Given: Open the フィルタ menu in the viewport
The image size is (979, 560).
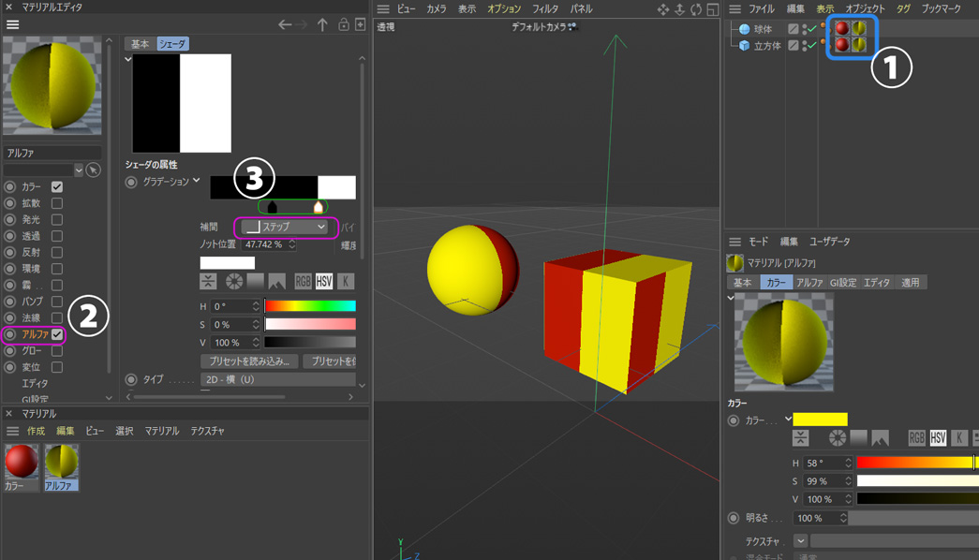Looking at the screenshot, I should pyautogui.click(x=545, y=9).
